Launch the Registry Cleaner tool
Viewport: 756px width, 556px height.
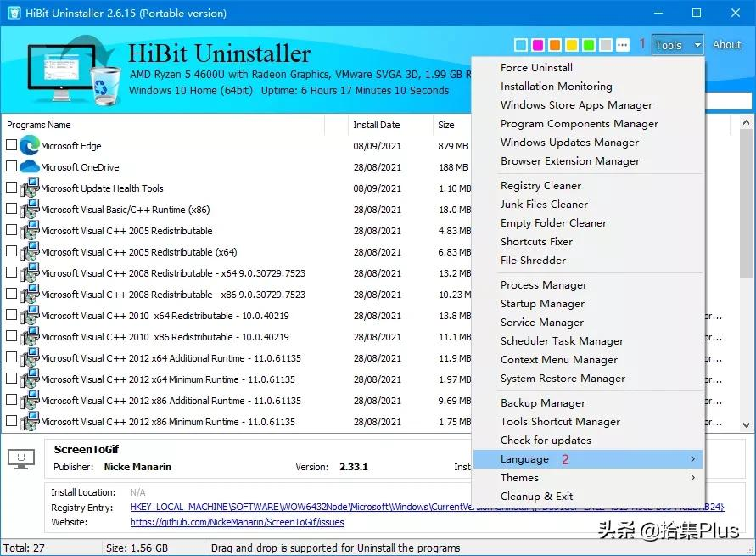(x=588, y=186)
